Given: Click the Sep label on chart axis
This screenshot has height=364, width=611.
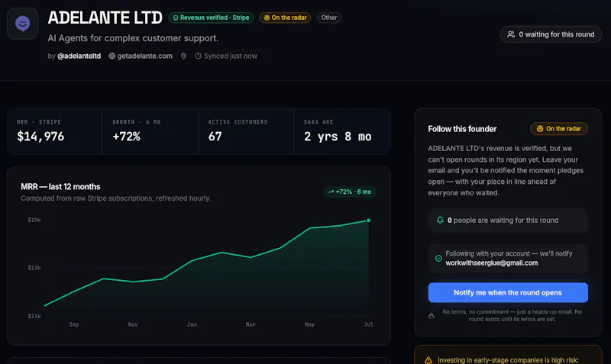Looking at the screenshot, I should 74,324.
